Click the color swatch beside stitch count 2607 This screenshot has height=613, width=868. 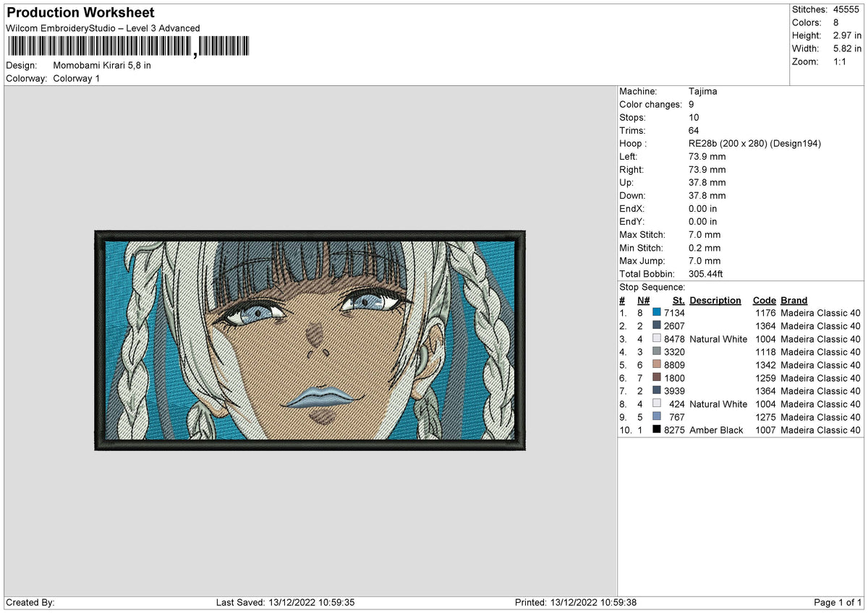(x=657, y=326)
